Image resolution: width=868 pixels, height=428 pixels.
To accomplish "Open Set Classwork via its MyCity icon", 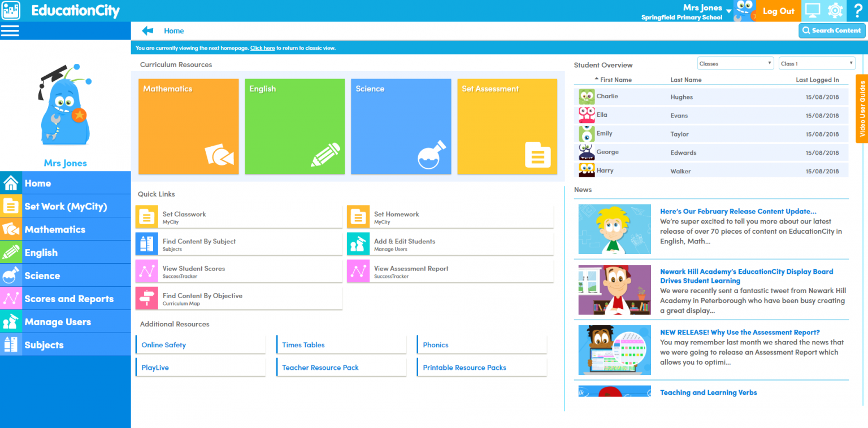I will click(x=147, y=216).
